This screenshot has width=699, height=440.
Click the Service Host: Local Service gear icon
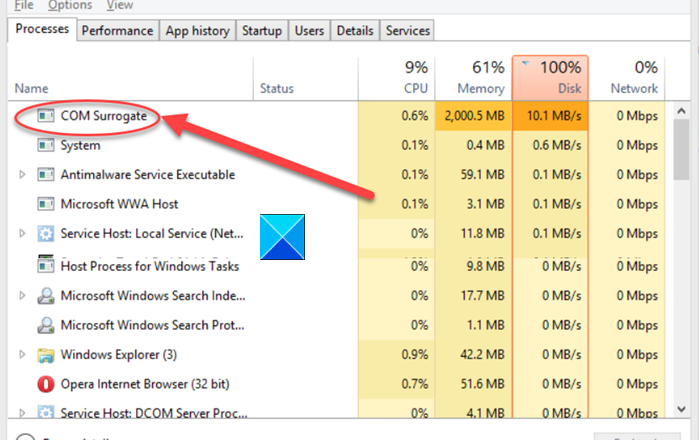point(45,234)
